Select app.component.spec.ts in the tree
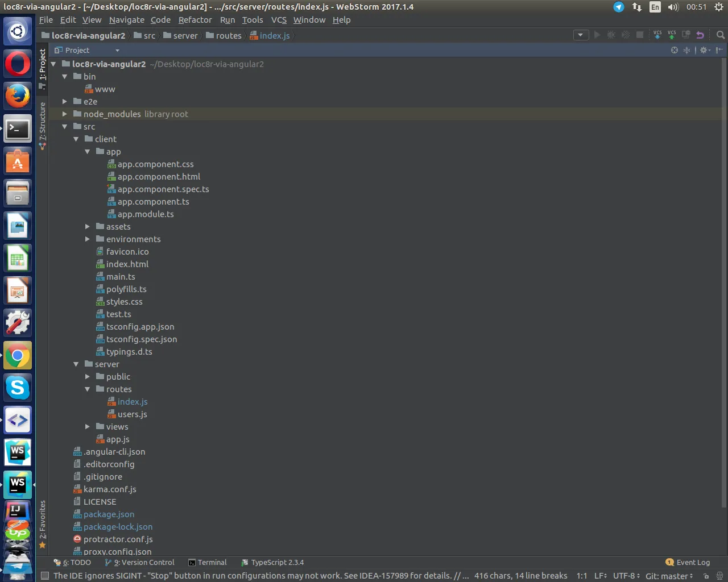Screen dimensions: 728x582 click(163, 189)
